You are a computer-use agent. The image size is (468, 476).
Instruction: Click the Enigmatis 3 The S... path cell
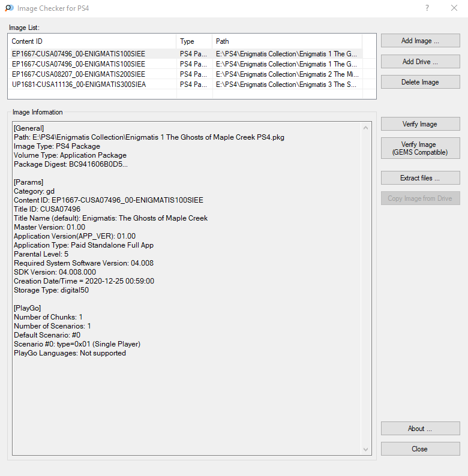(286, 85)
